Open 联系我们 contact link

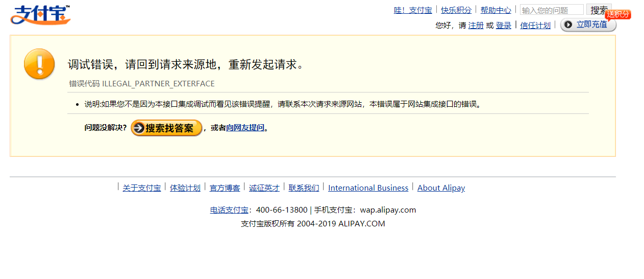[304, 188]
